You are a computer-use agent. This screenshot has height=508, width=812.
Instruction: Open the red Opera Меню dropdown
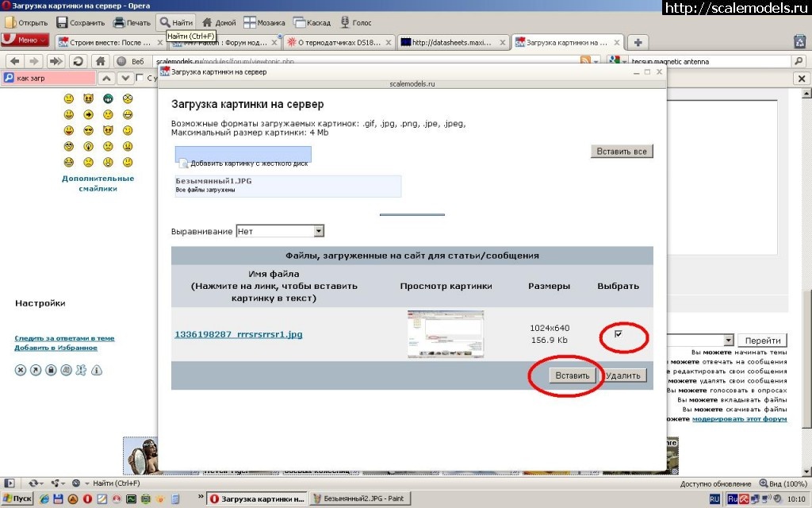pos(25,40)
